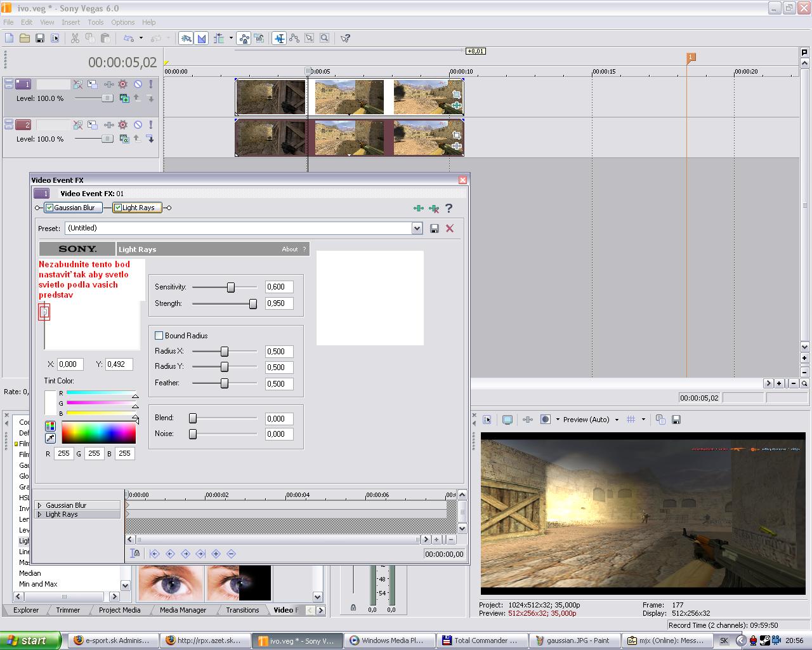
Task: Undo the last action
Action: [129, 38]
